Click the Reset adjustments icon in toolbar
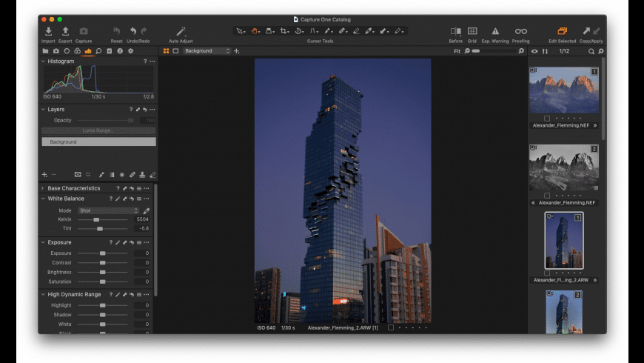This screenshot has height=363, width=644. coord(117,31)
